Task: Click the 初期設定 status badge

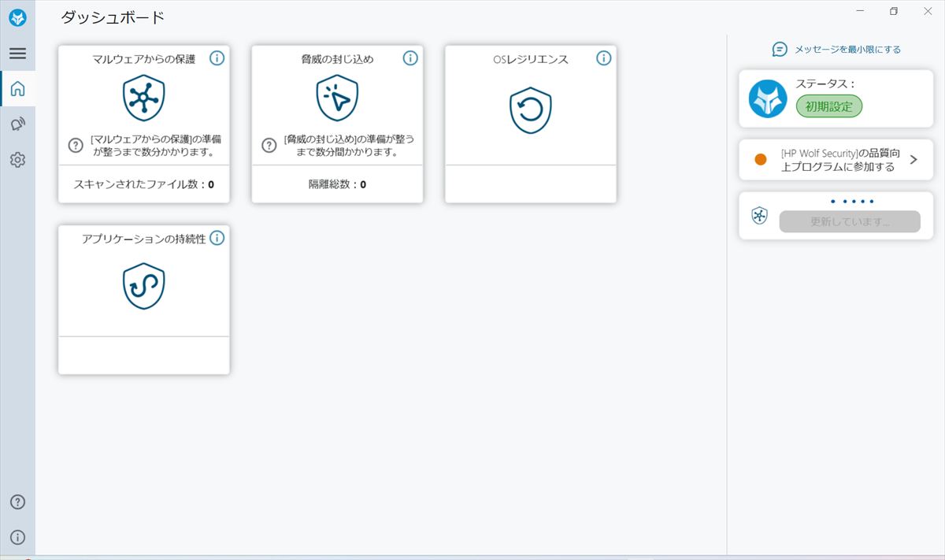Action: point(828,106)
